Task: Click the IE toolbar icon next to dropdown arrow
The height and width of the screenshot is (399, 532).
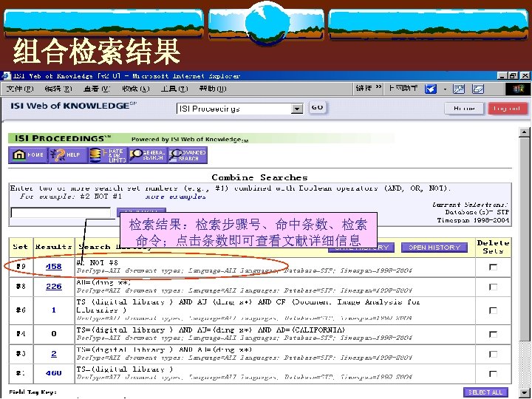Action: 459,89
